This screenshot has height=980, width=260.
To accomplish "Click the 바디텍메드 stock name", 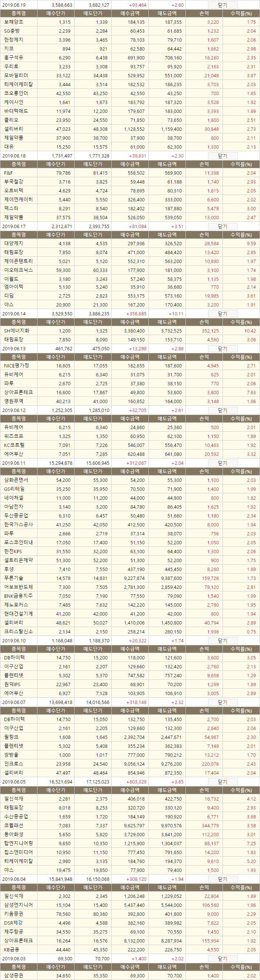I will 16,111.
